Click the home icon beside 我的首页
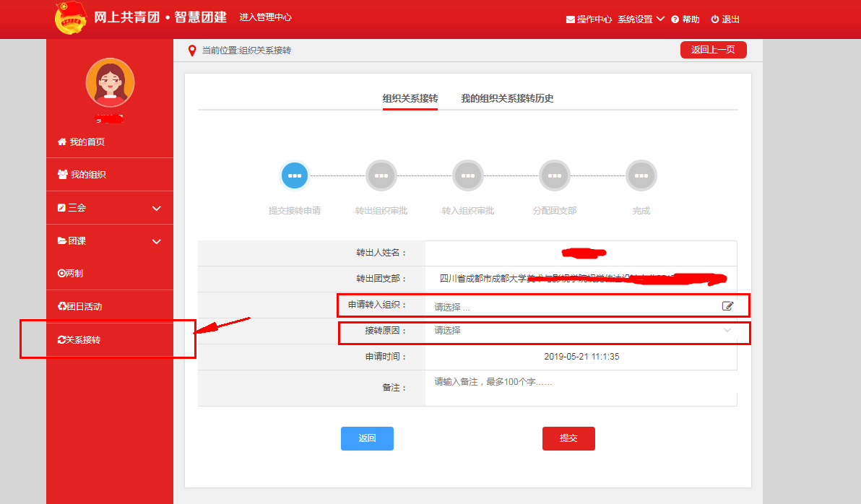 (x=62, y=142)
